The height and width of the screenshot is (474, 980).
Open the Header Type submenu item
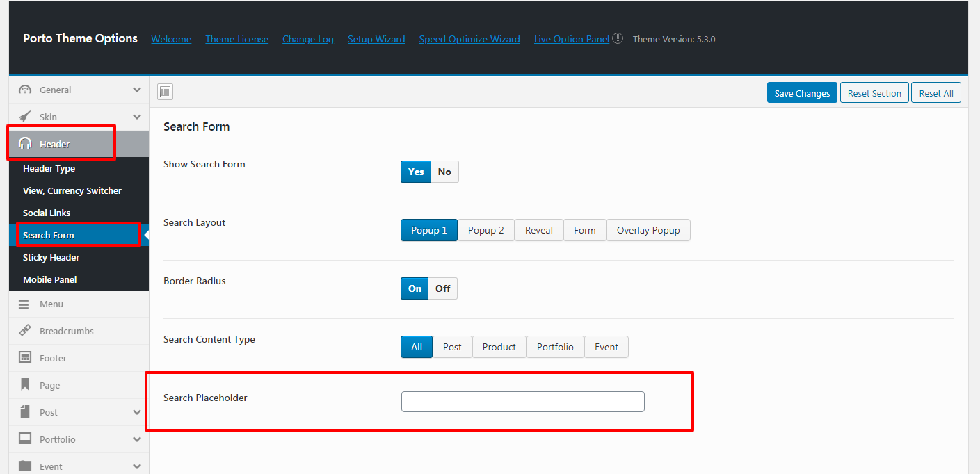(x=49, y=168)
